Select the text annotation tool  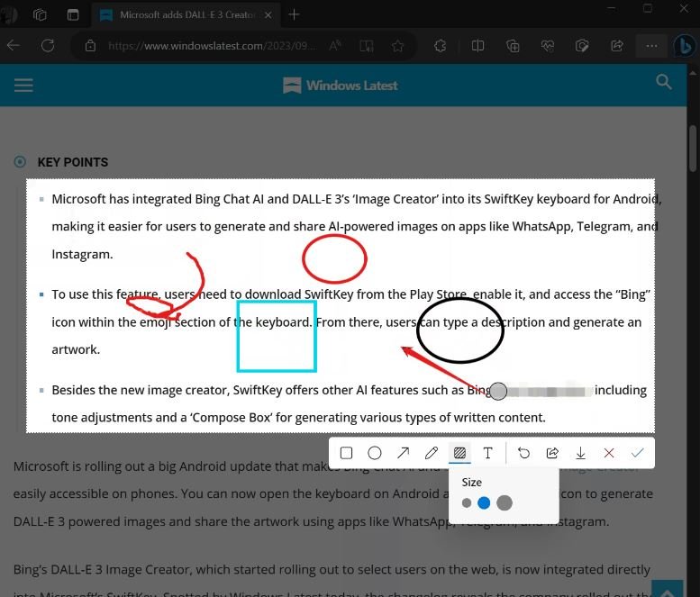pos(488,453)
